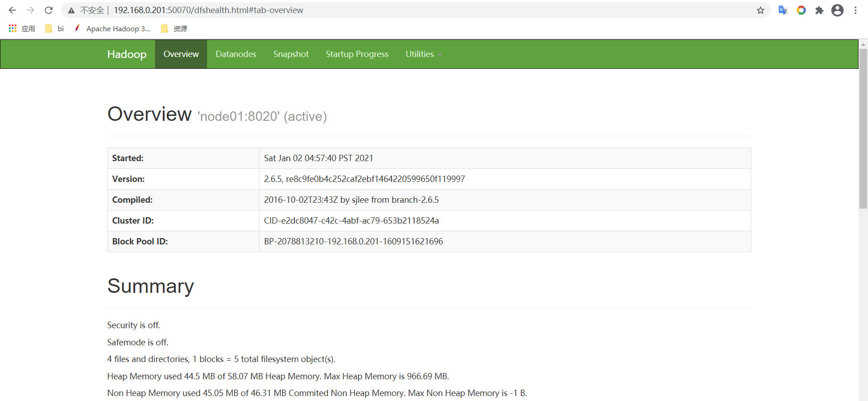This screenshot has height=401, width=868.
Task: Click the cluster ID value CID-e2dc8047...
Action: coord(351,220)
